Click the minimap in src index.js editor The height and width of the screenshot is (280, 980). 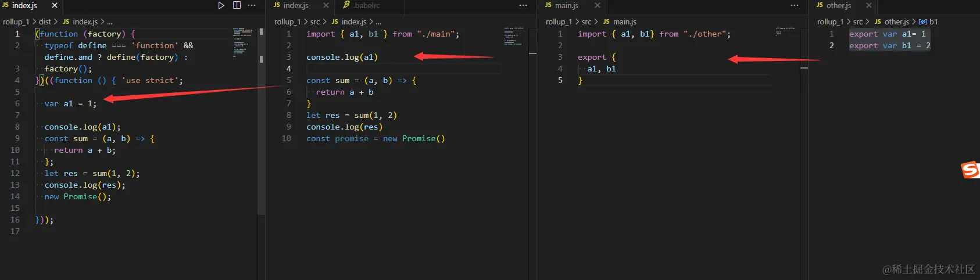coord(514,37)
